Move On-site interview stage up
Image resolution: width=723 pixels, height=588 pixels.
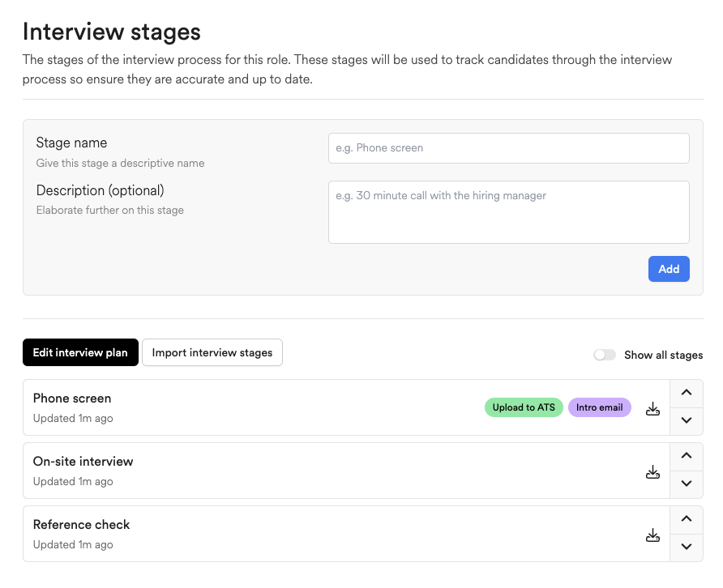[686, 456]
